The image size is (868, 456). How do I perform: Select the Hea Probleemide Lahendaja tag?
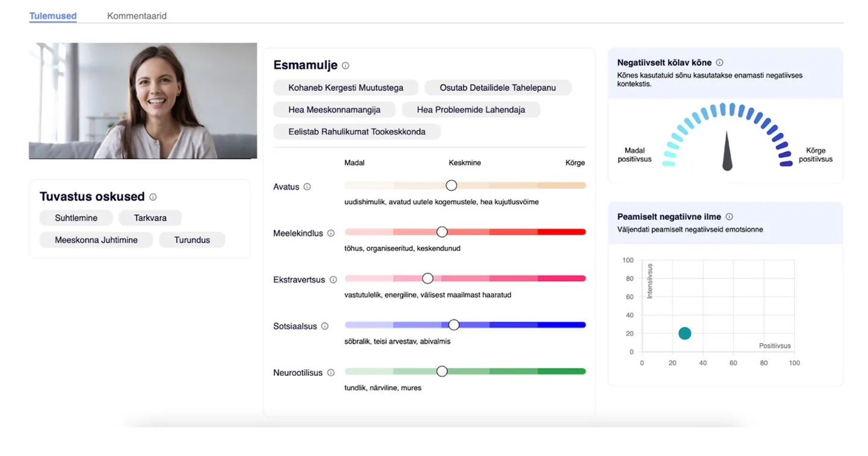pos(471,110)
